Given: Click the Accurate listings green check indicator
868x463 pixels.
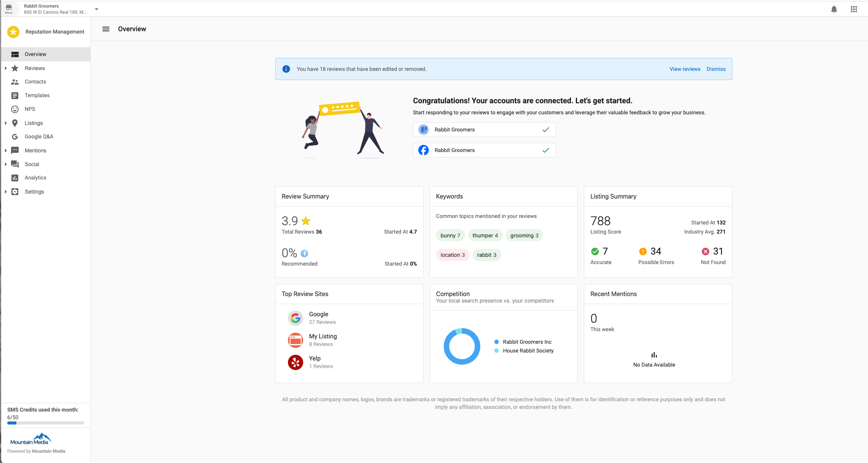Looking at the screenshot, I should click(x=595, y=251).
